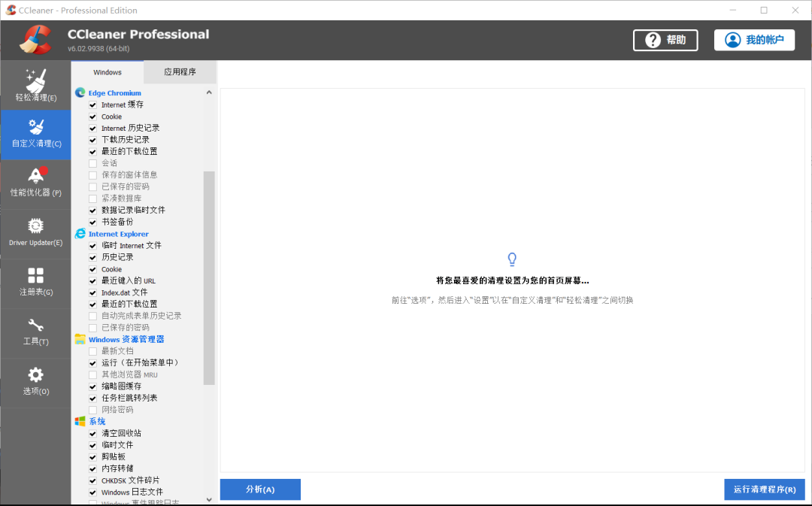The image size is (812, 506).
Task: Uncheck 数据记录临时文件 checkbox
Action: (92, 211)
